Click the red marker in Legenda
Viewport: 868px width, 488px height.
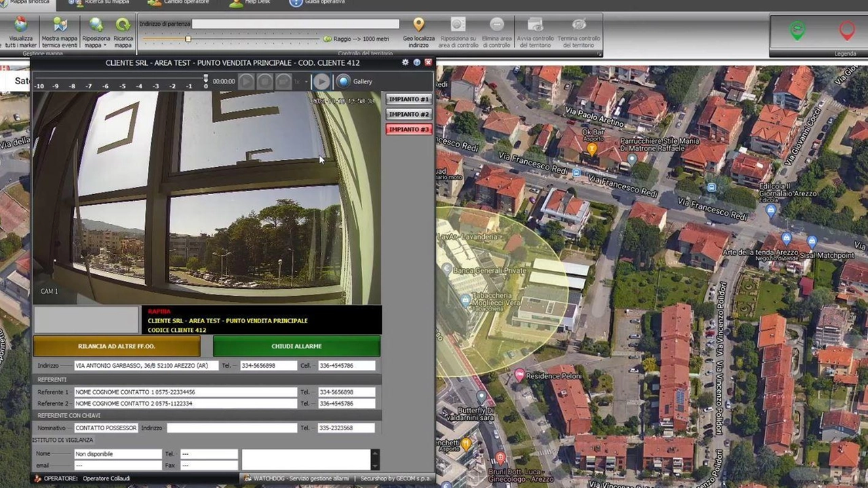tap(847, 31)
